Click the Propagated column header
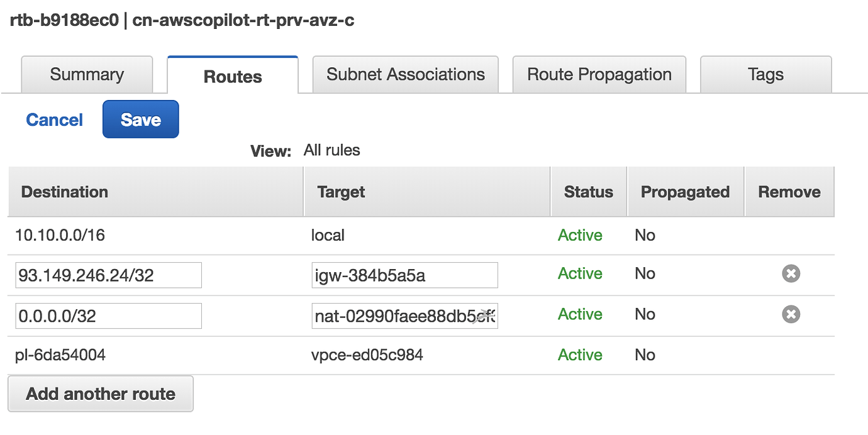 685,192
